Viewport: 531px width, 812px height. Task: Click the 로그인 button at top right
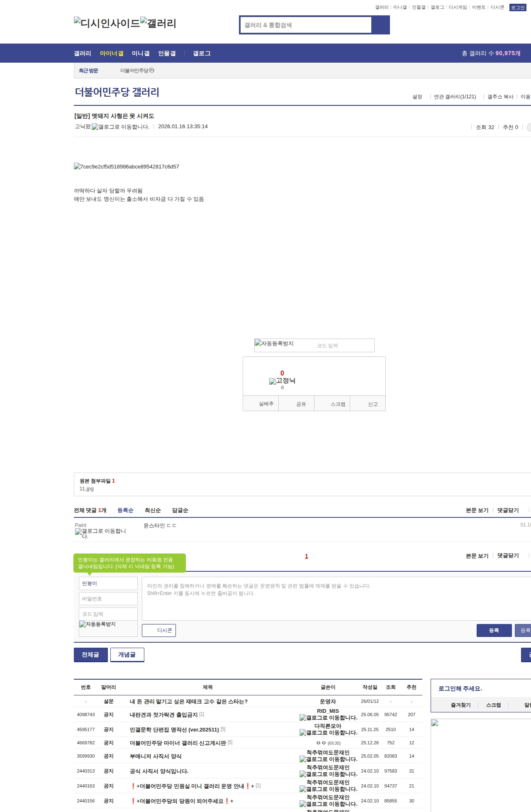click(518, 7)
